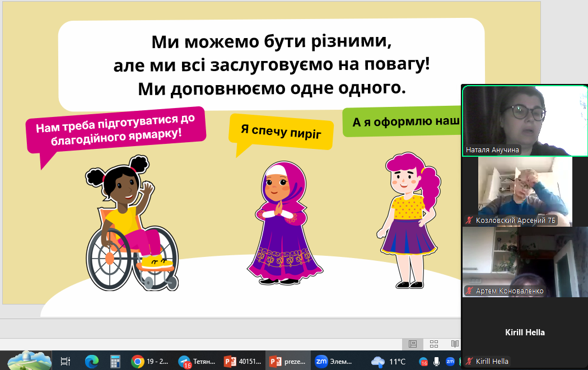Click the line 'але ми всі заслуговуємо на повагу!'
This screenshot has height=370, width=588.
pyautogui.click(x=272, y=64)
